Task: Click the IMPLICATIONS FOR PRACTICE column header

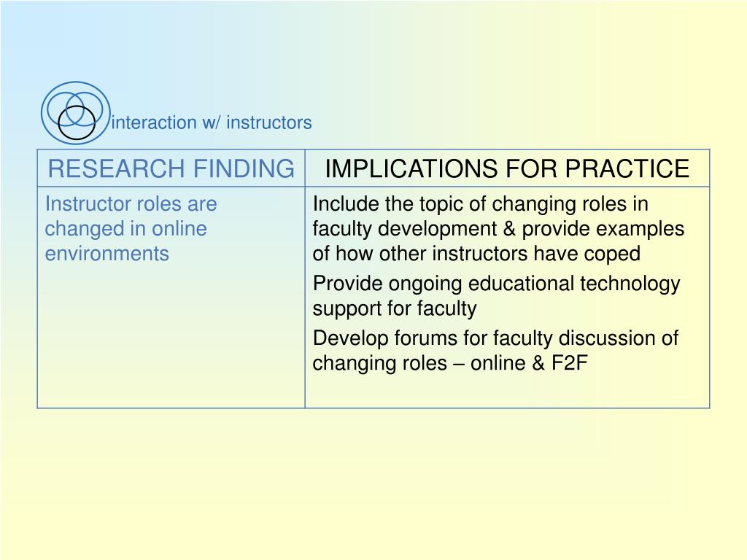Action: [x=507, y=168]
